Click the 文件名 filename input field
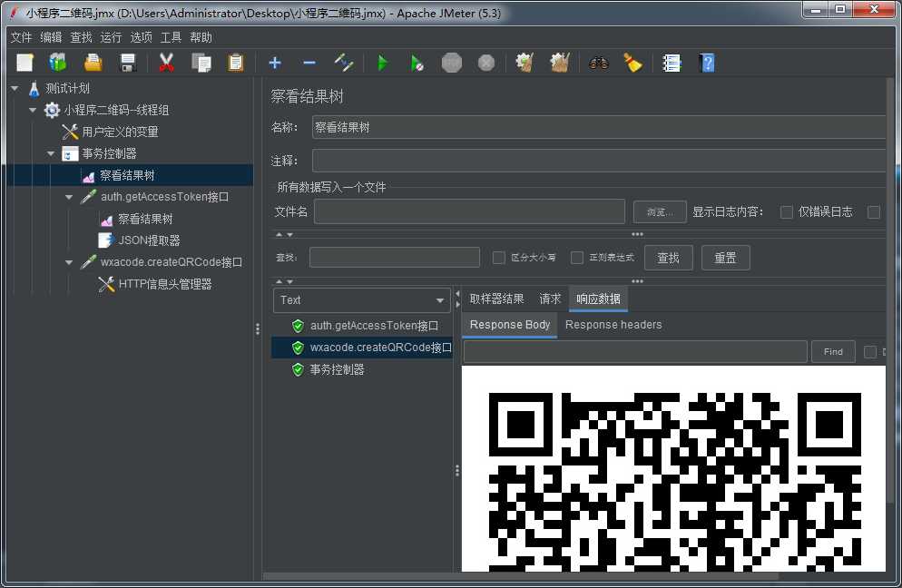The width and height of the screenshot is (902, 588). coord(469,211)
